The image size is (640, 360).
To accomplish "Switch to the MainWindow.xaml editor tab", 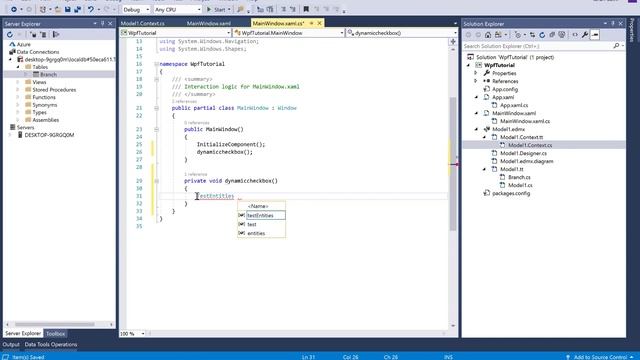I will point(209,23).
